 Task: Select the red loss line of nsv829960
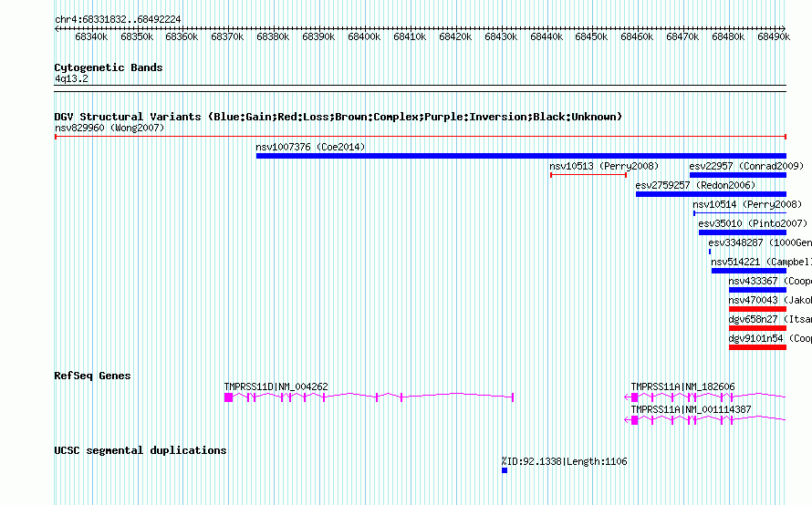pyautogui.click(x=421, y=137)
